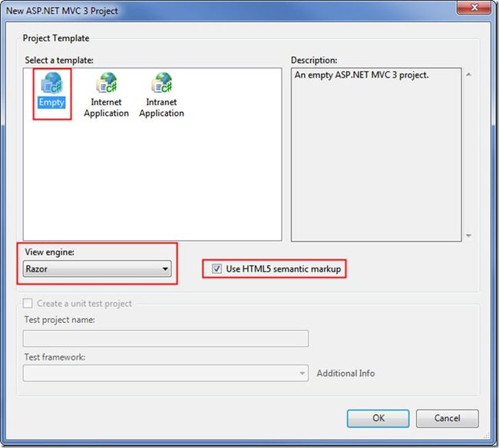Select the Empty project template icon
The width and height of the screenshot is (499, 448).
point(52,83)
